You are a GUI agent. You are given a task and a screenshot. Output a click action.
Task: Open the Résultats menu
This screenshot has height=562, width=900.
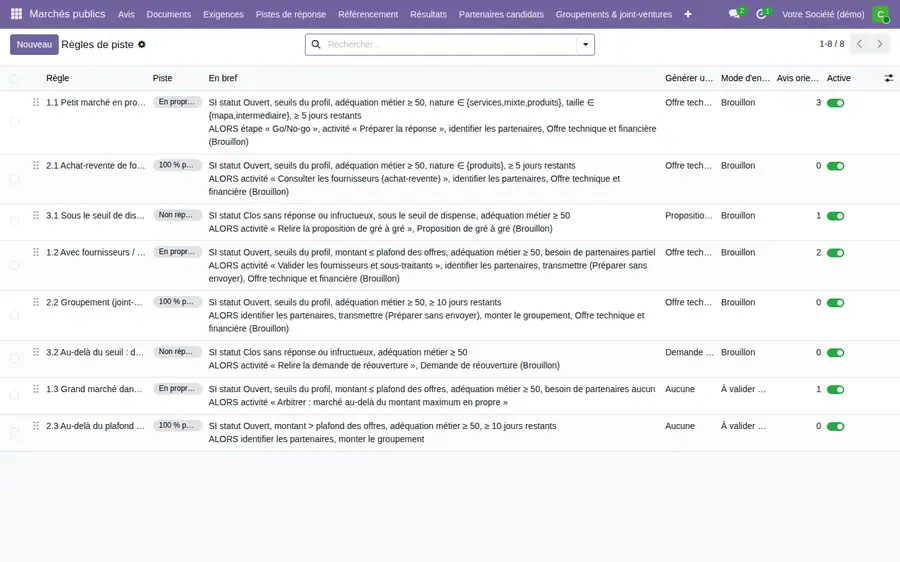pyautogui.click(x=428, y=14)
